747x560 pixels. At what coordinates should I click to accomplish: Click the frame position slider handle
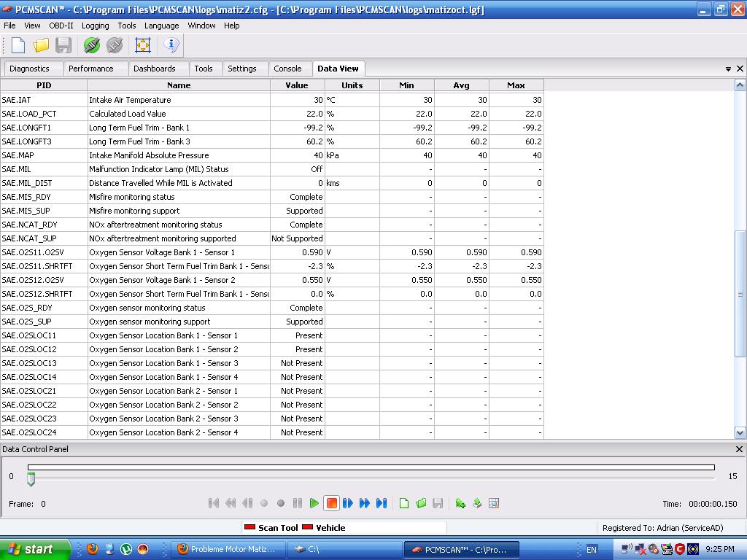pyautogui.click(x=31, y=479)
